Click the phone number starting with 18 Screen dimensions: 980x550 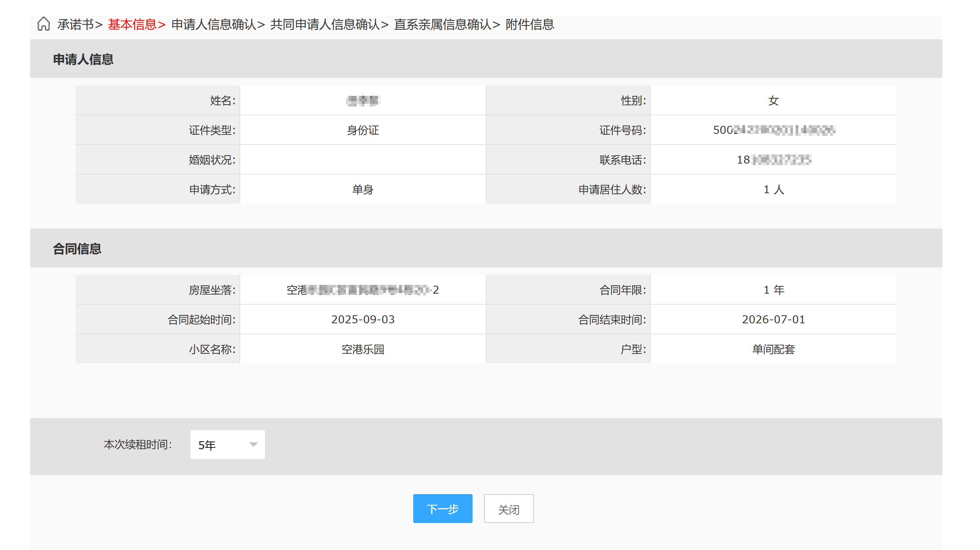click(x=774, y=160)
